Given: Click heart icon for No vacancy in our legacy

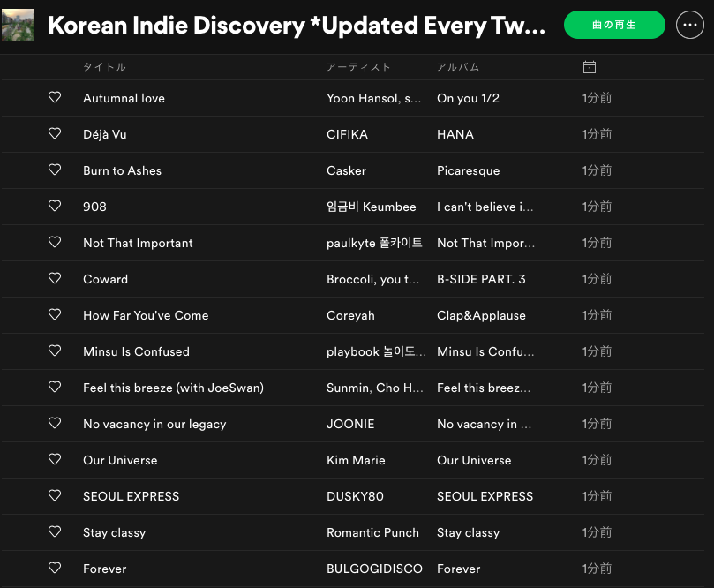Looking at the screenshot, I should coord(55,423).
